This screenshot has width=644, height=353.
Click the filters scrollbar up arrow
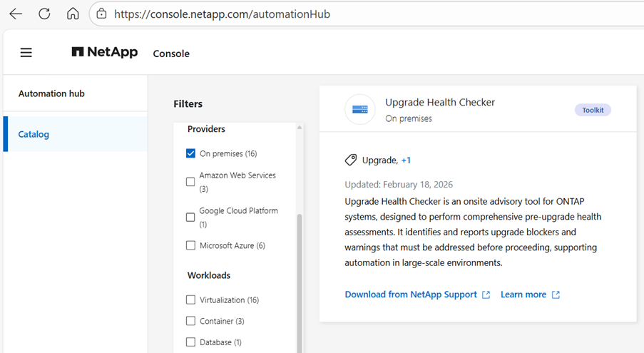click(300, 128)
